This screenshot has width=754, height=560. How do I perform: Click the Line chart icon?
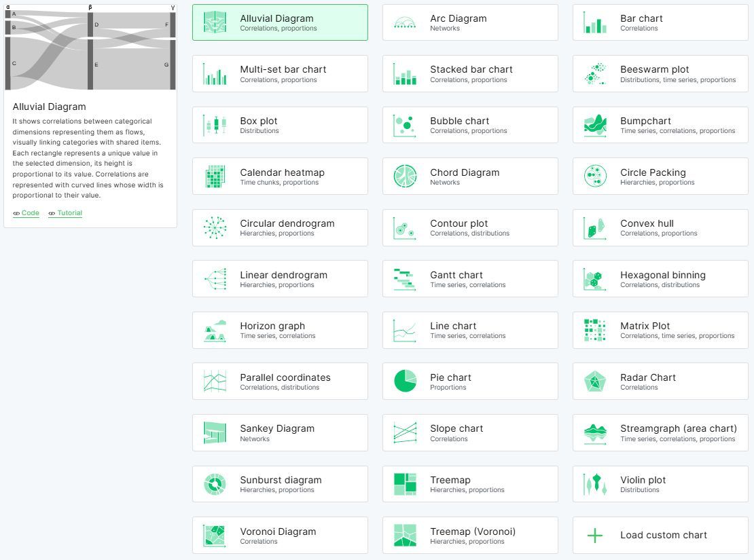click(405, 331)
